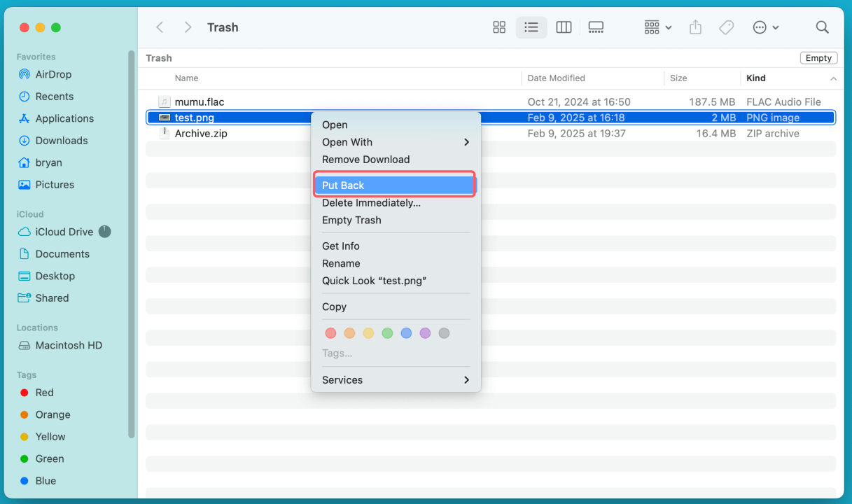Click the Search icon

[822, 27]
